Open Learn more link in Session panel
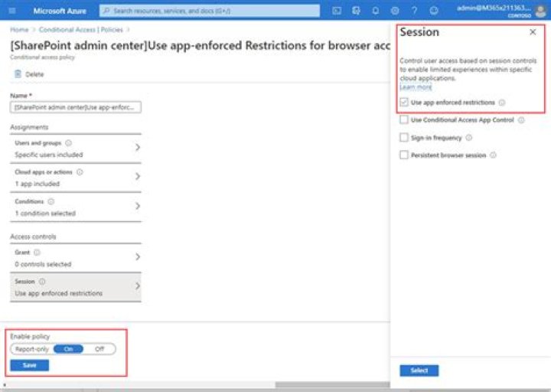551x392 pixels. (416, 87)
